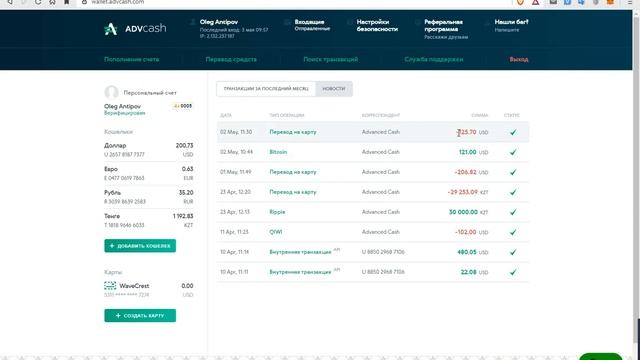Click status checkmark for 01 May 11:49 transaction

click(x=513, y=172)
